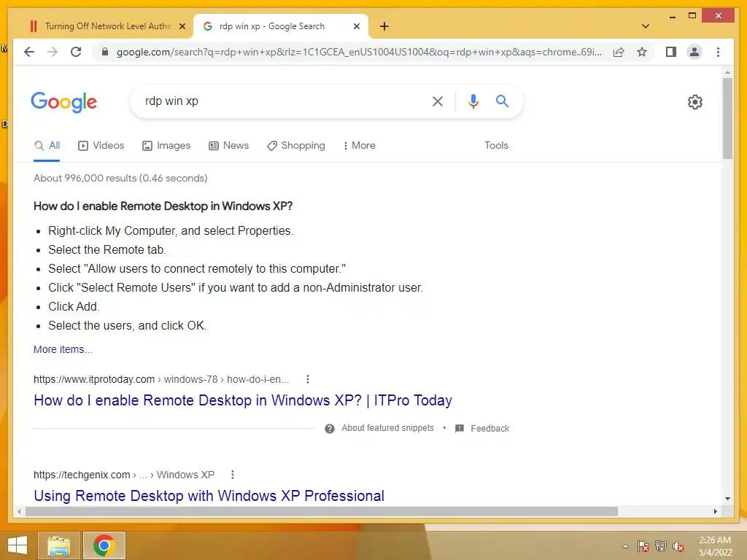Close the rdp win xp Google Search tab
The height and width of the screenshot is (560, 747).
(x=356, y=26)
